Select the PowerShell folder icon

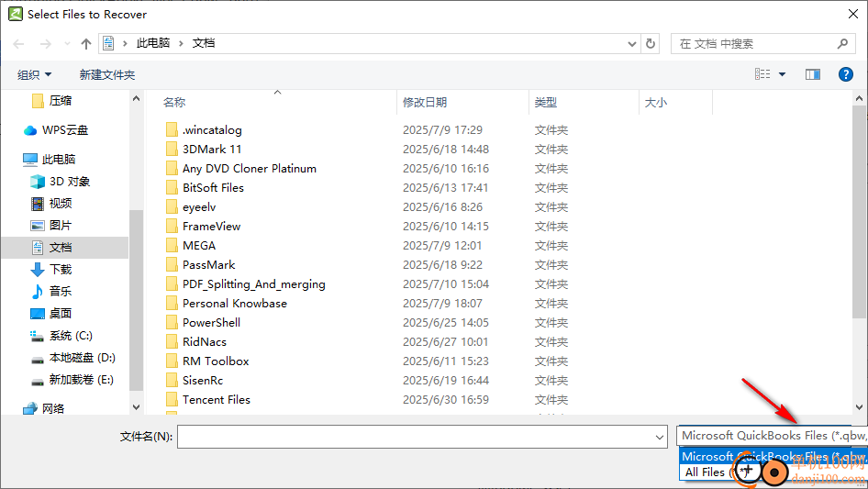pos(172,323)
